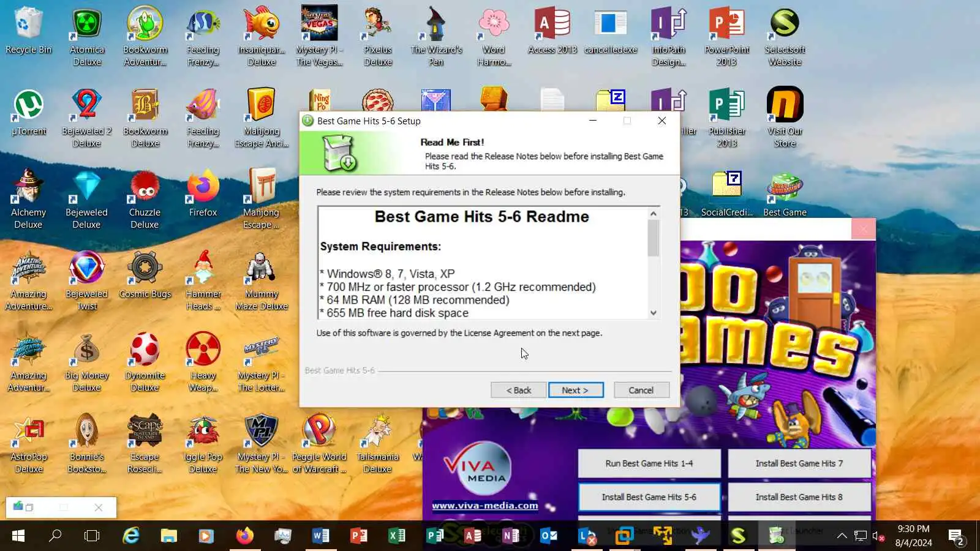The image size is (980, 551).
Task: Open Excel from the taskbar
Action: 396,536
